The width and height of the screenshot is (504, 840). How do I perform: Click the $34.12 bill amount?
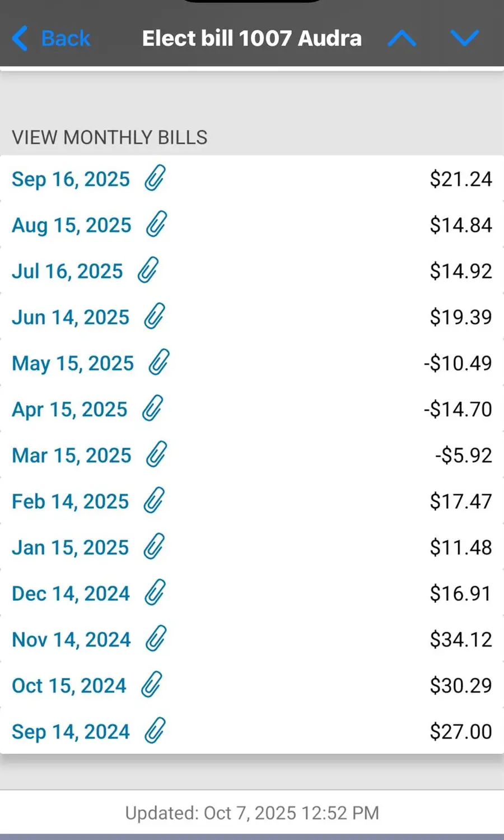(x=460, y=639)
